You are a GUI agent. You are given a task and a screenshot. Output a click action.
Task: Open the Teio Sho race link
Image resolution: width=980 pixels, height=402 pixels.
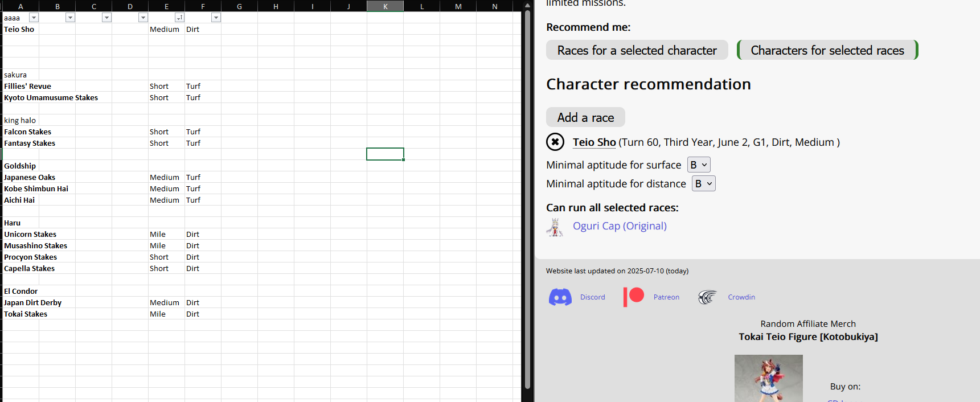(x=594, y=142)
